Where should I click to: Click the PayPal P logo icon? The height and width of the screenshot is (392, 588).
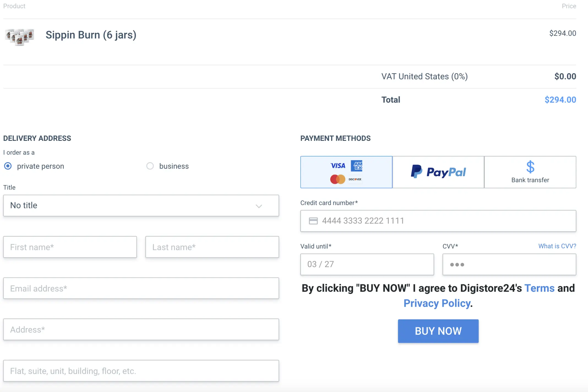click(x=416, y=172)
